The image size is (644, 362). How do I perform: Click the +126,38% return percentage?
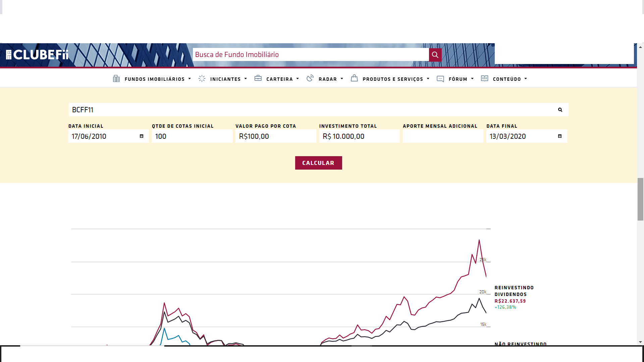point(505,307)
